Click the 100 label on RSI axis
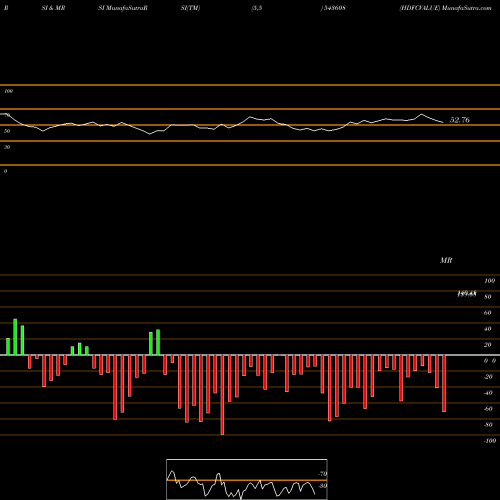500x500 pixels. click(8, 91)
